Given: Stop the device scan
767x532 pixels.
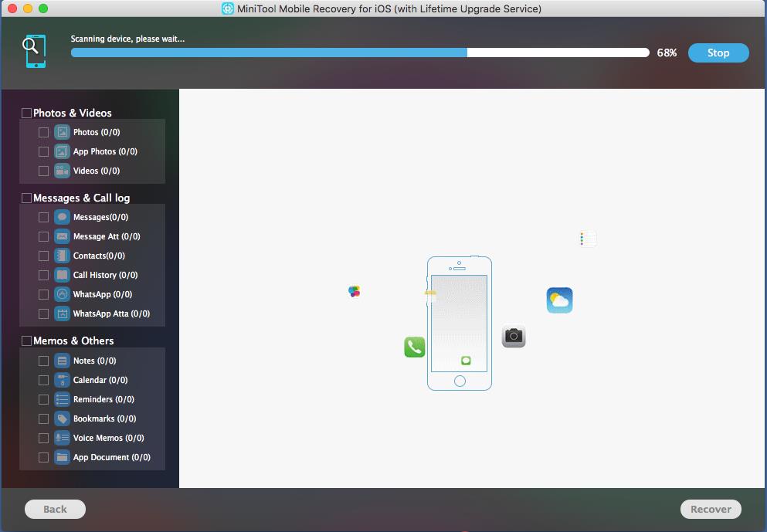Looking at the screenshot, I should (718, 53).
